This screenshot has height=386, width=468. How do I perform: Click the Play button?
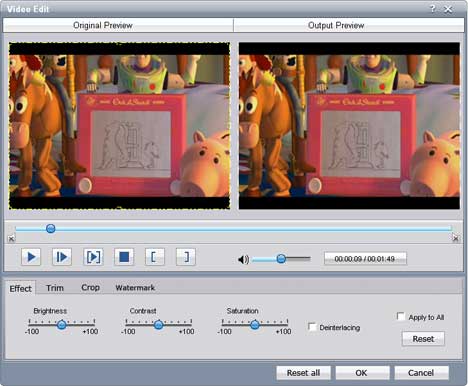click(x=31, y=257)
